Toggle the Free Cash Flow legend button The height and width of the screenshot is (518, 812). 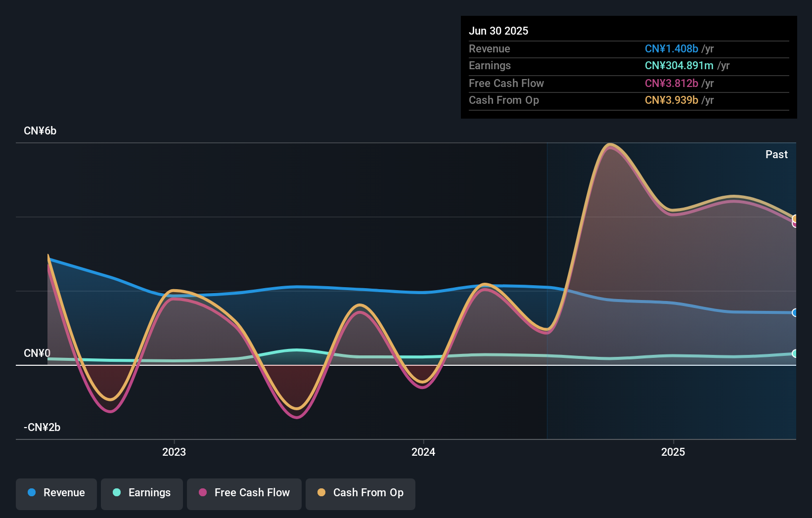coord(244,494)
